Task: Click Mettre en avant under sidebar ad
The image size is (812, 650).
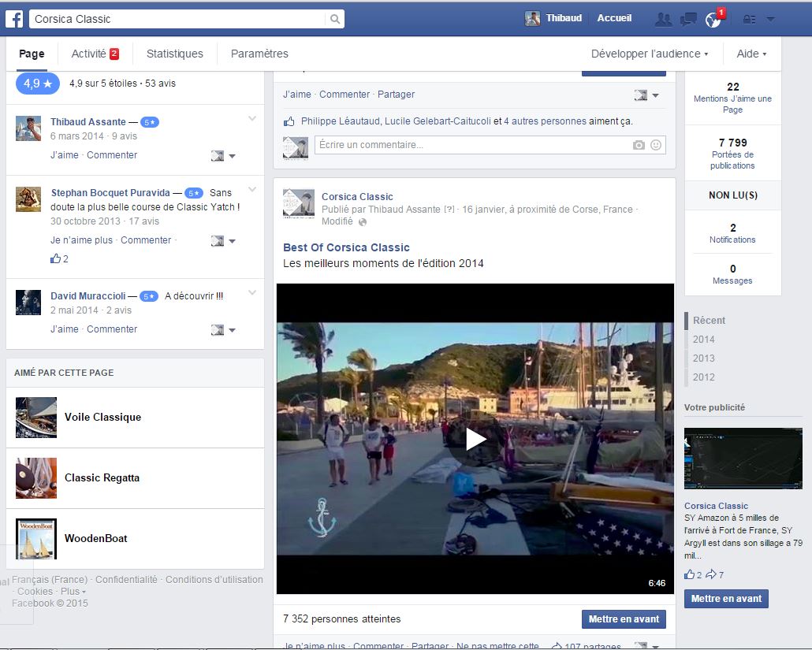Action: coord(726,599)
